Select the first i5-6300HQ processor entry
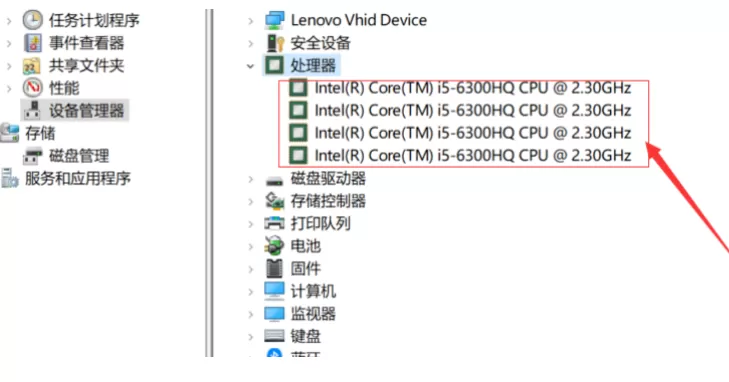This screenshot has width=729, height=382. [472, 88]
